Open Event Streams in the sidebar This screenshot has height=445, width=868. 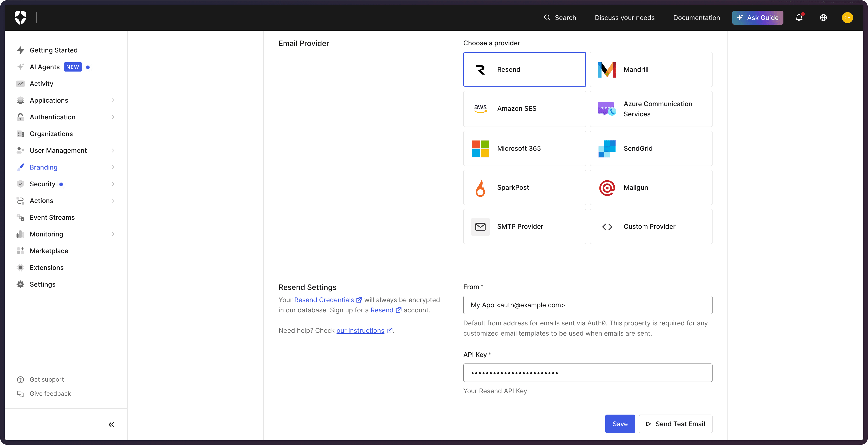click(52, 217)
